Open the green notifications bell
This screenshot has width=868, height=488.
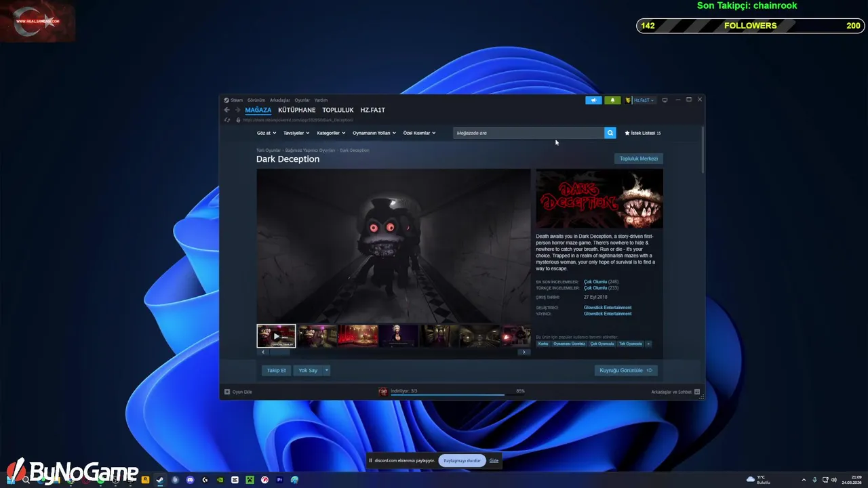coord(612,100)
